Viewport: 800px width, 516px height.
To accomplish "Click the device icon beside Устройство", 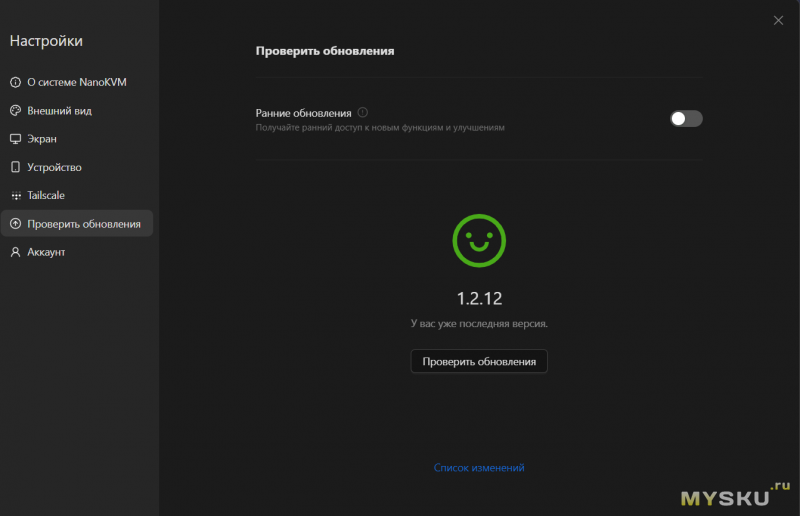I will click(x=15, y=167).
